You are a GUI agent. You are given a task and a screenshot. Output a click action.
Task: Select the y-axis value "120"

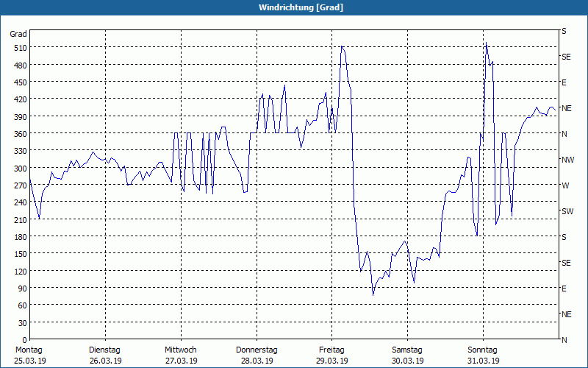coord(21,272)
